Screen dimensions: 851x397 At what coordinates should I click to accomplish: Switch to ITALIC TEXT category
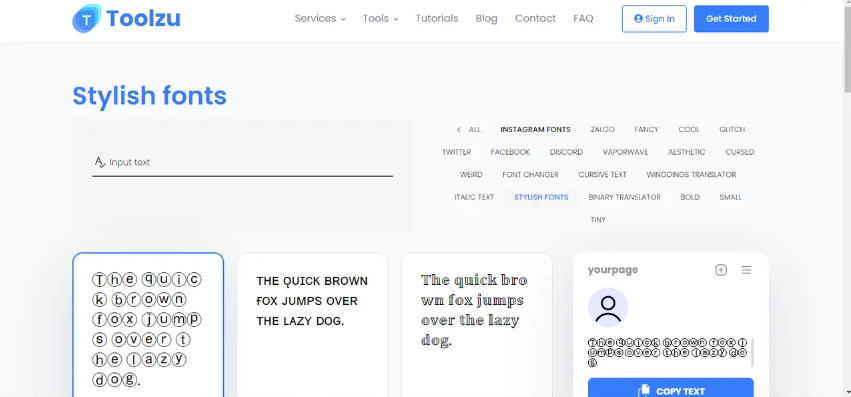(x=474, y=197)
